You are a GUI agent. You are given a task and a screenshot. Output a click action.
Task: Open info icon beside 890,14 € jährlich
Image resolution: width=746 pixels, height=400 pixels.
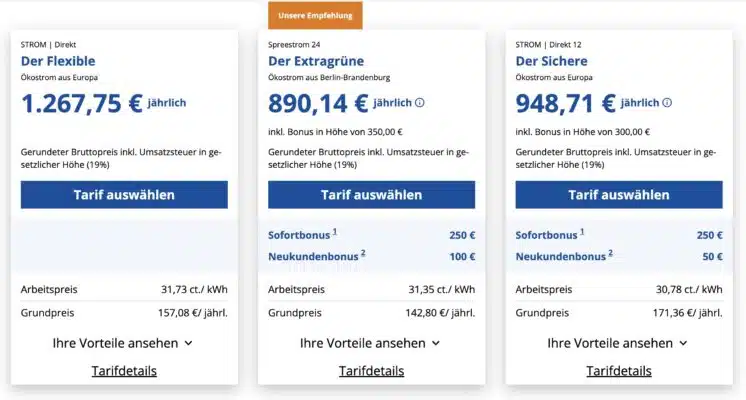[x=420, y=103]
